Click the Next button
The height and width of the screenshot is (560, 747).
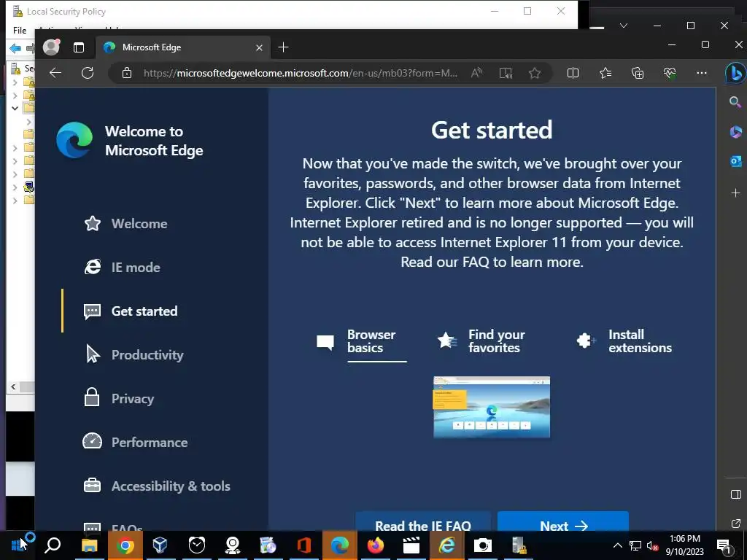[x=563, y=522]
